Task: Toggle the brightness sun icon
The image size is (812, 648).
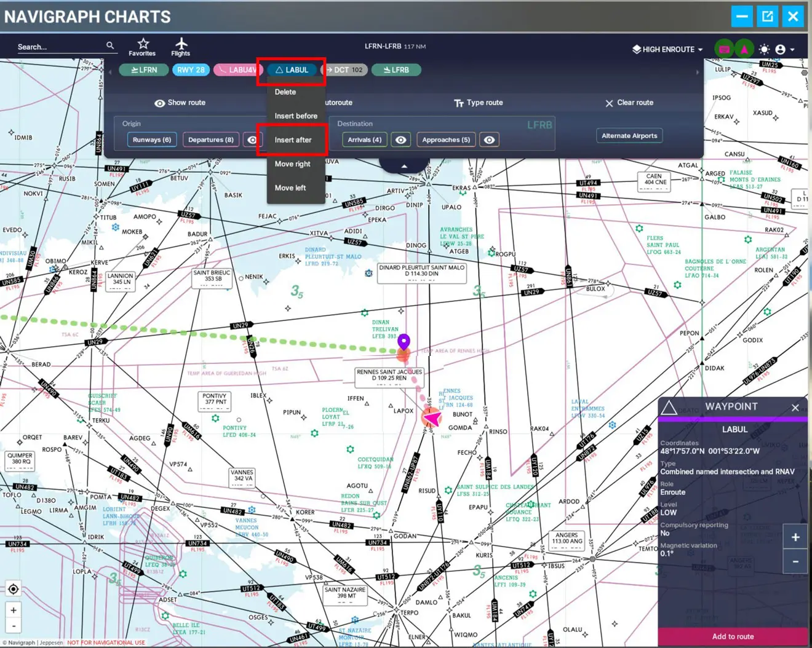Action: click(x=764, y=49)
